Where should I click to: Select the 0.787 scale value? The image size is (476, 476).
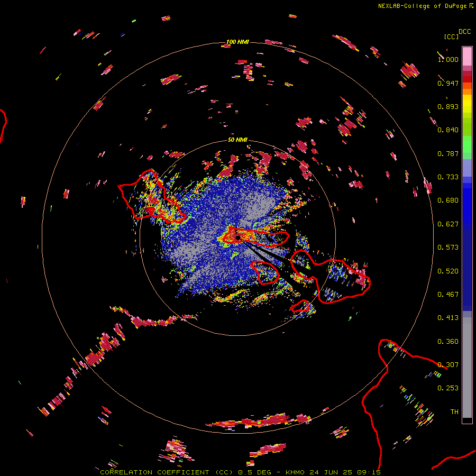[448, 153]
